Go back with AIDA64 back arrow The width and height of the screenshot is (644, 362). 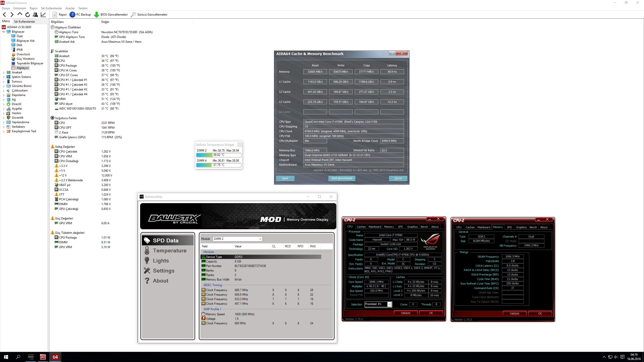pos(4,15)
